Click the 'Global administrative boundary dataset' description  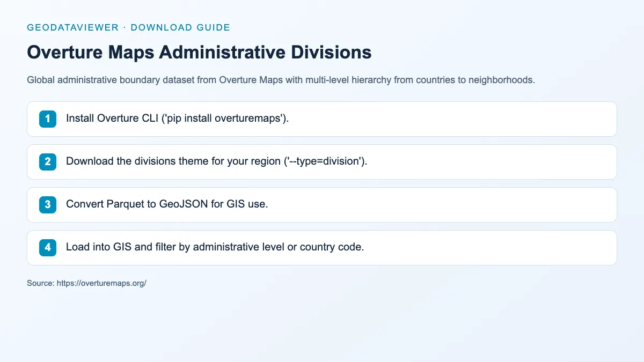281,80
